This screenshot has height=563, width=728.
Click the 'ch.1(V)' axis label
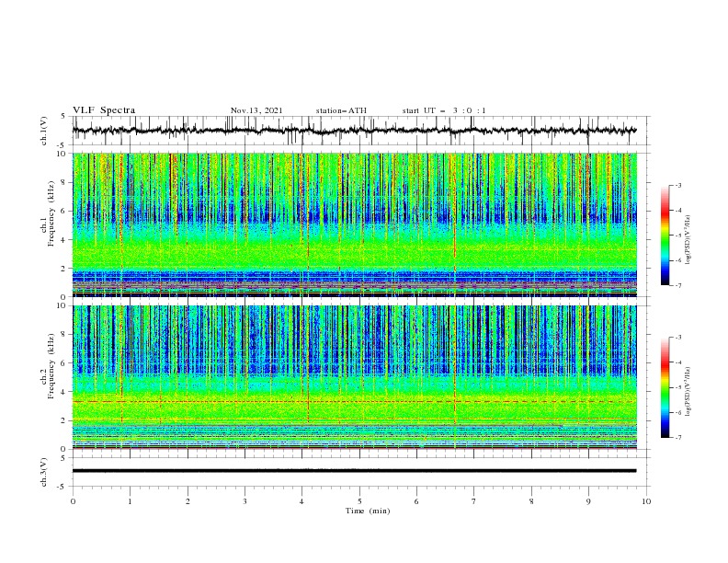pyautogui.click(x=44, y=131)
